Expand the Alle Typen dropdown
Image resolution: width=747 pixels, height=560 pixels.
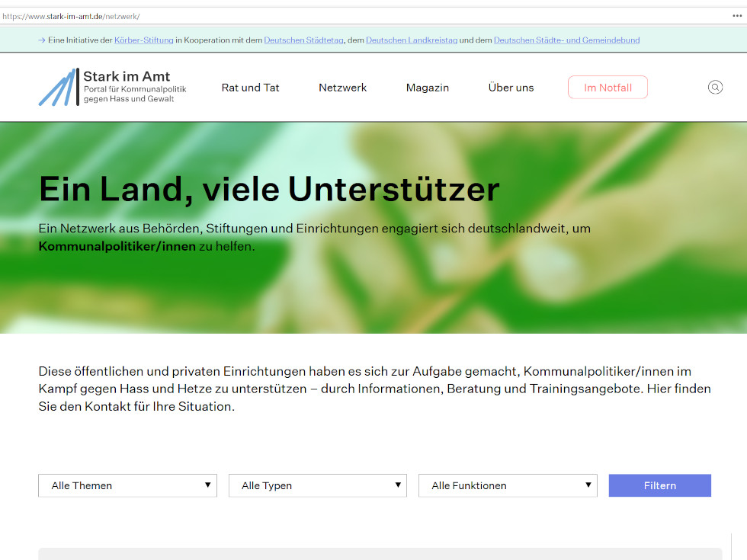pos(317,485)
